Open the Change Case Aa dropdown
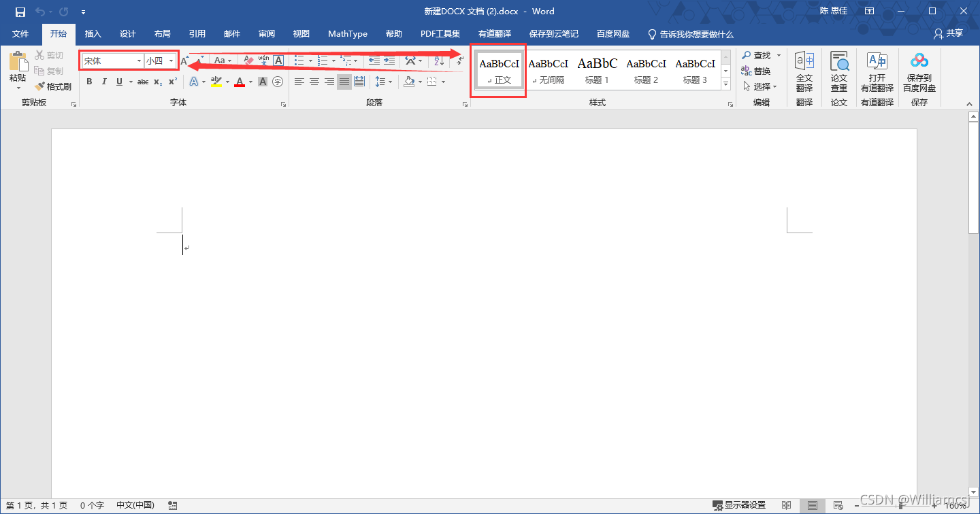The image size is (980, 514). pos(223,61)
